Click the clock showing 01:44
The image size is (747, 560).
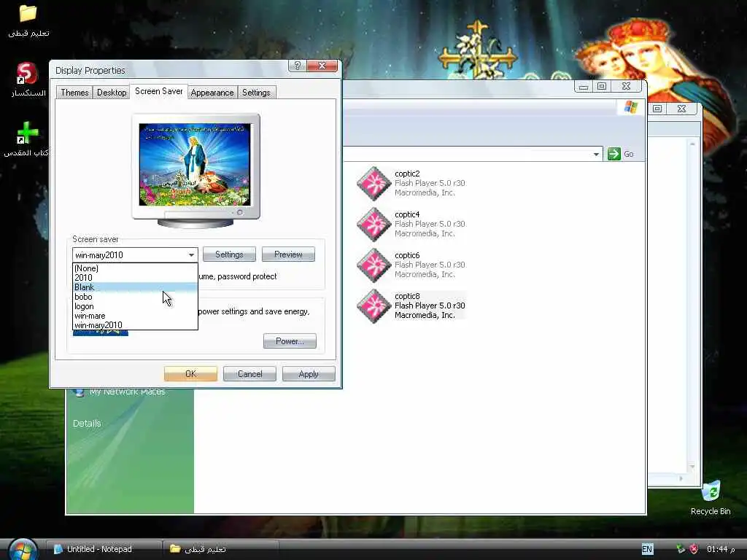pos(721,549)
